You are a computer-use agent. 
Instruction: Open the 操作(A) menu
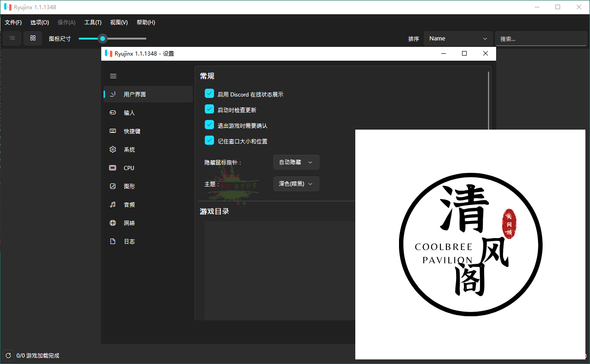(x=66, y=23)
